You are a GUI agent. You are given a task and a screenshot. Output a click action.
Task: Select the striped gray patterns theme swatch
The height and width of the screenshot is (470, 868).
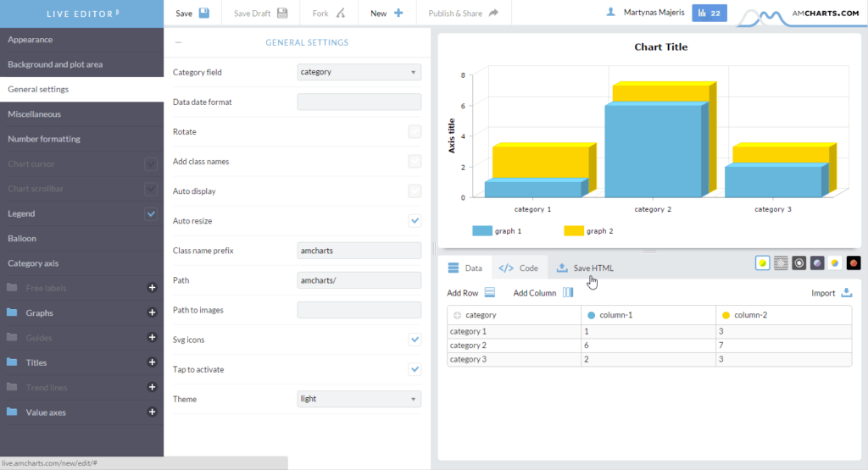[x=781, y=263]
